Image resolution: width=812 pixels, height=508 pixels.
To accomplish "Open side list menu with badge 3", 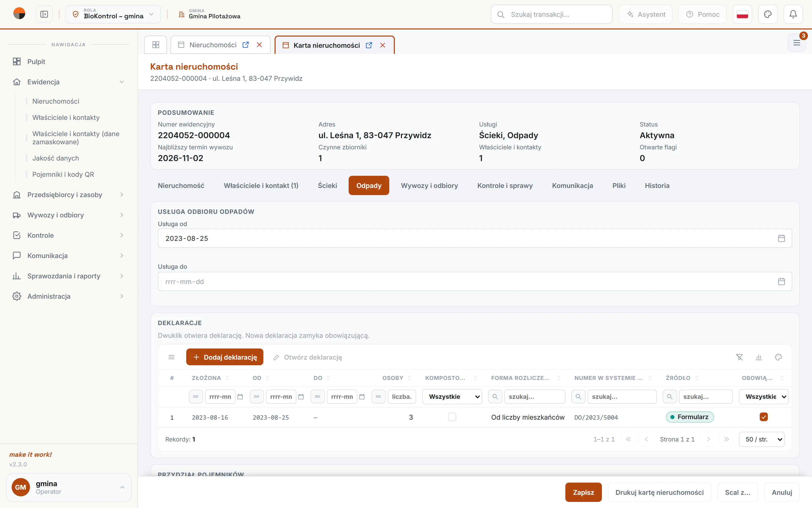I will pos(797,43).
